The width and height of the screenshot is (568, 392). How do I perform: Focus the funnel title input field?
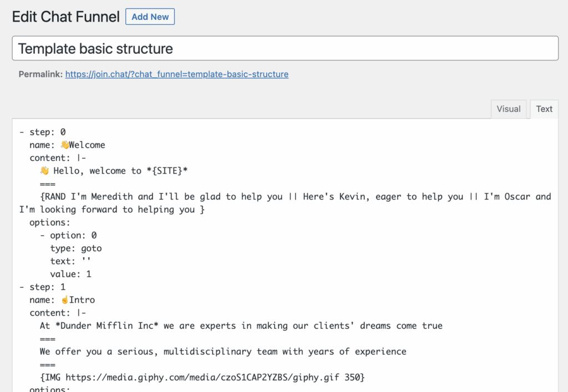[x=285, y=48]
